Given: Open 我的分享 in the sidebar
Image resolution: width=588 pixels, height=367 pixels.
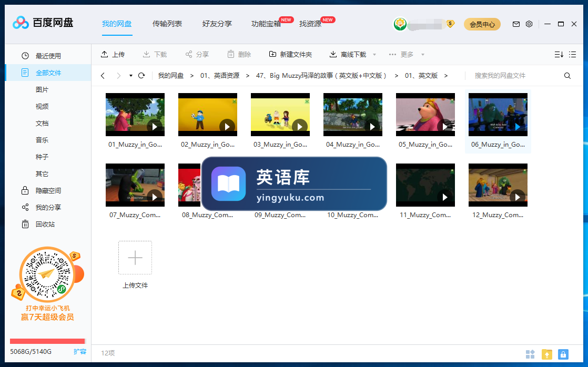Looking at the screenshot, I should point(48,207).
